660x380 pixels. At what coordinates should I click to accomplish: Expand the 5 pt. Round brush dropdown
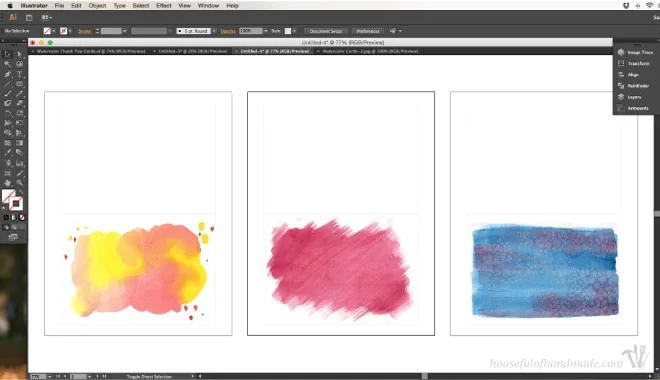point(214,31)
